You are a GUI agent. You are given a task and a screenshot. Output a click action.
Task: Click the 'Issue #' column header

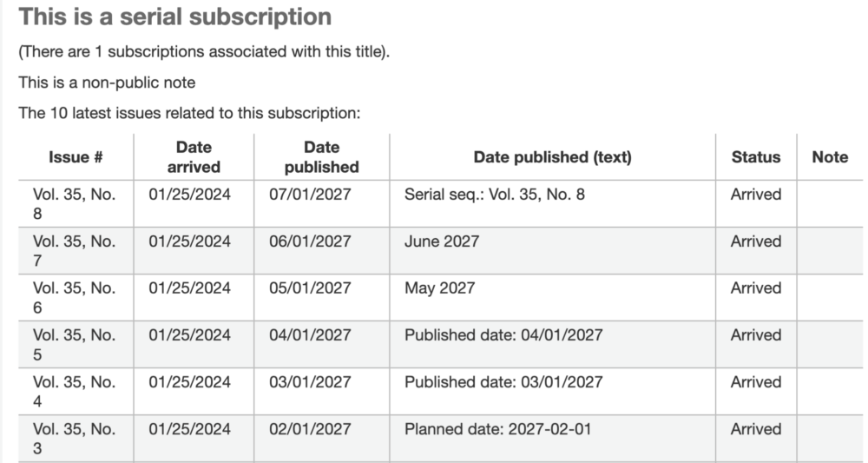(76, 157)
